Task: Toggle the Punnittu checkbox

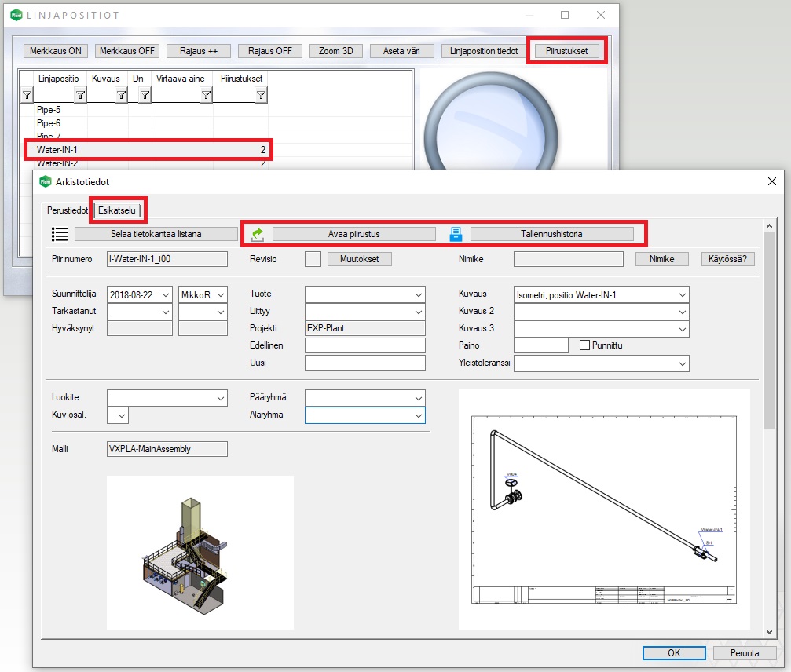Action: tap(584, 345)
